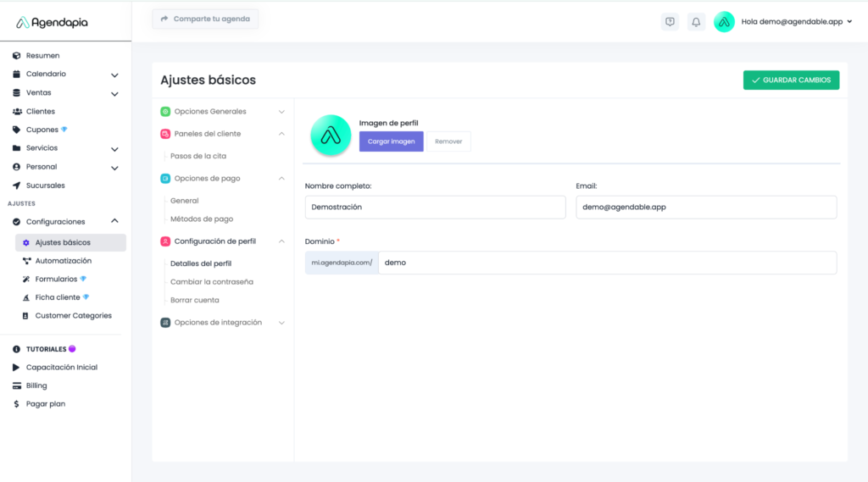The width and height of the screenshot is (868, 482).
Task: Click the notification bell icon
Action: (x=696, y=22)
